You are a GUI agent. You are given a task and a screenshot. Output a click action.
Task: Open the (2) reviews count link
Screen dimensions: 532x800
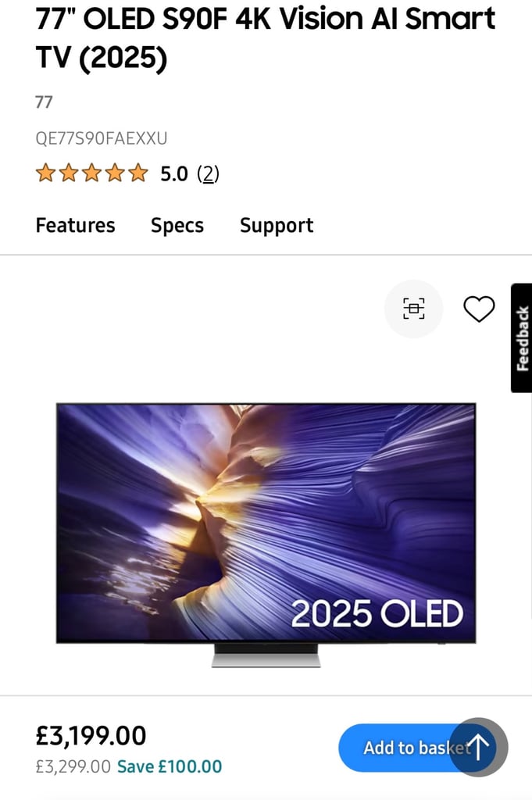[x=208, y=174]
